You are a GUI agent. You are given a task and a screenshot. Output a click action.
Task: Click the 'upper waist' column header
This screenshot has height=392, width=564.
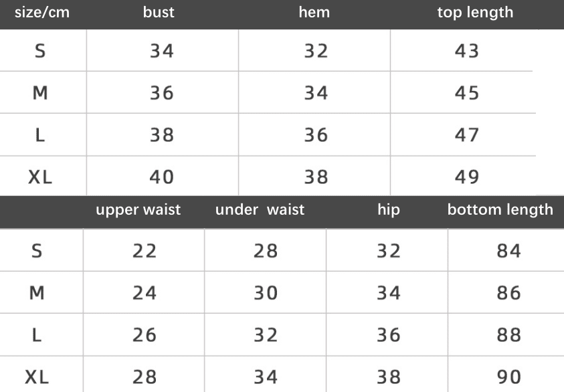click(138, 209)
